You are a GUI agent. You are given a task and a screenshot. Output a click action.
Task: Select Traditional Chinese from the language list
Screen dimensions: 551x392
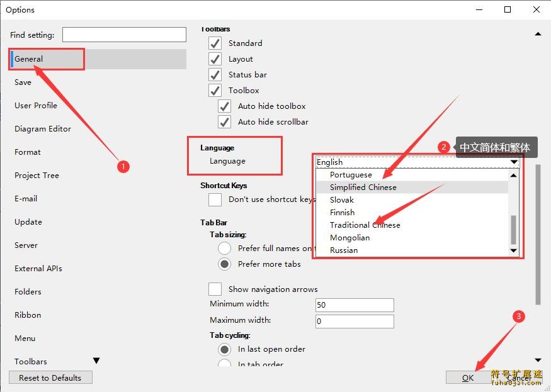(365, 225)
